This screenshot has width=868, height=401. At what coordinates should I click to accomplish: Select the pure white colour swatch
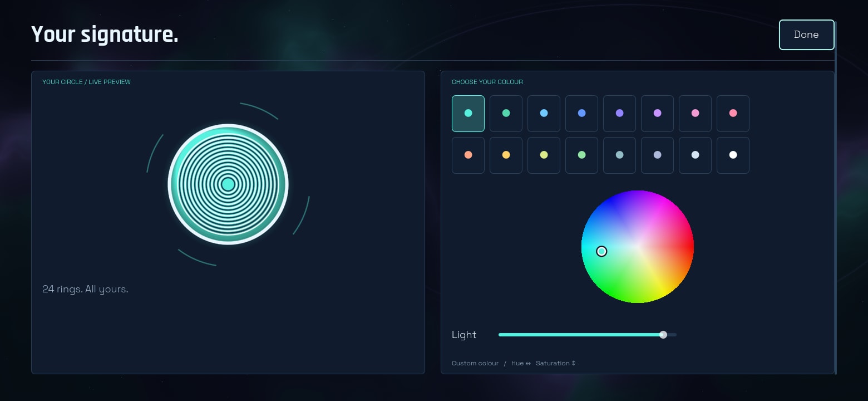(733, 155)
